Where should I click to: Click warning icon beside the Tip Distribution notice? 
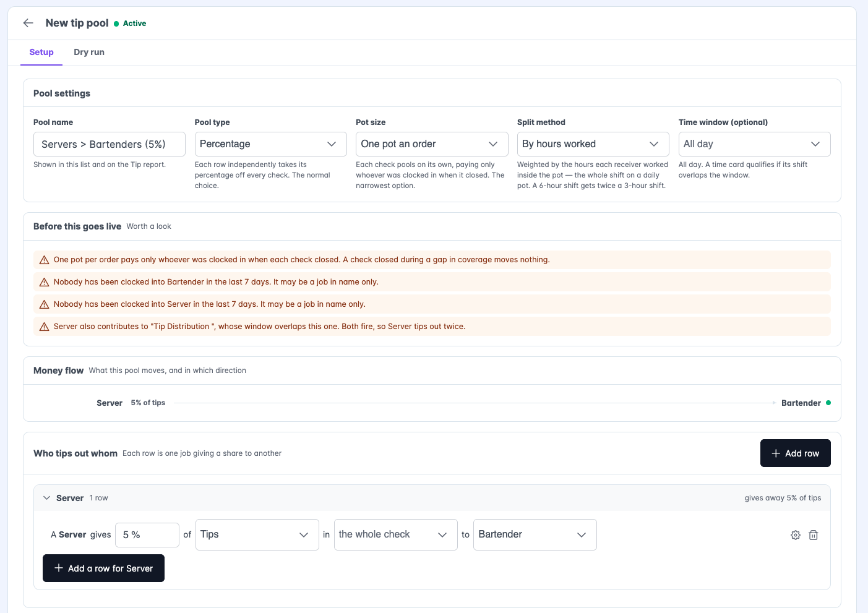[x=44, y=327]
